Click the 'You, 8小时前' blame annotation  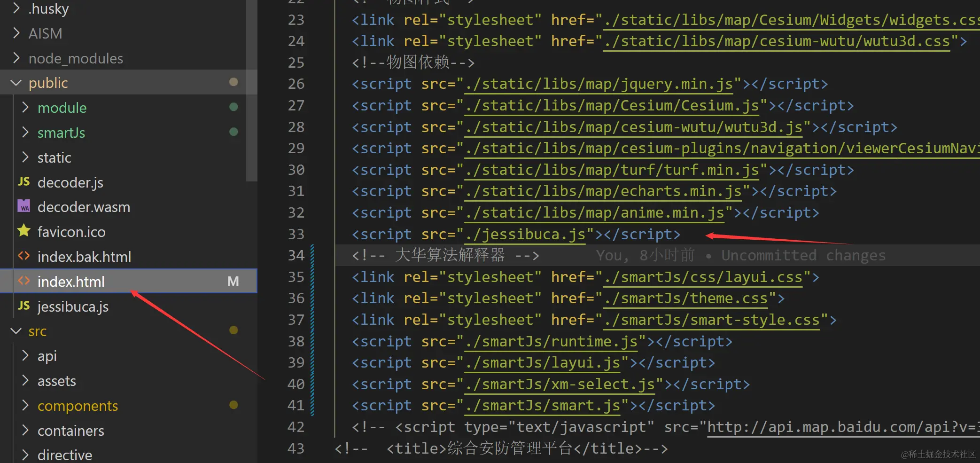[x=645, y=255]
